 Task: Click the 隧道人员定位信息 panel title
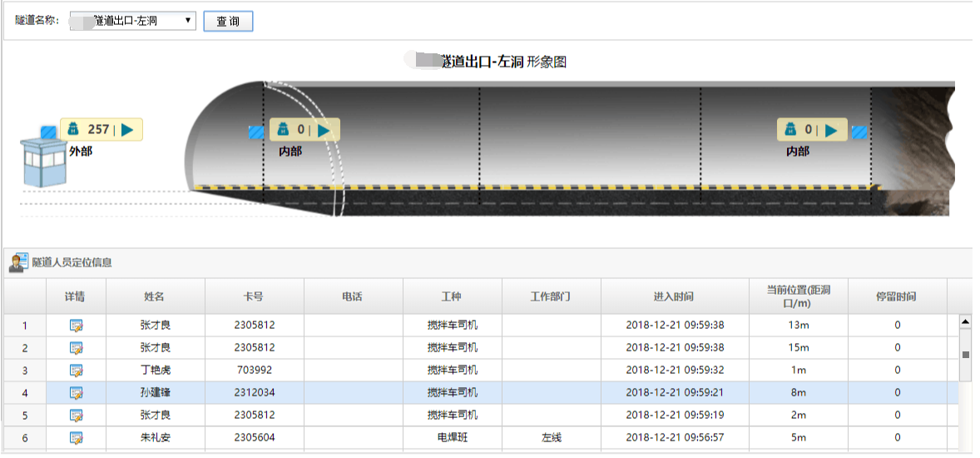click(x=72, y=263)
